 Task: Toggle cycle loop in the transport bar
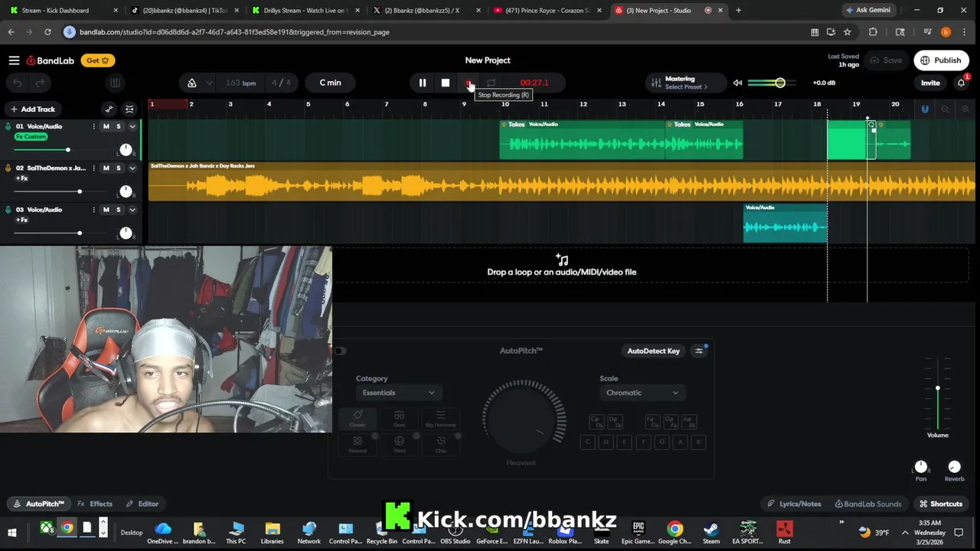click(x=491, y=83)
